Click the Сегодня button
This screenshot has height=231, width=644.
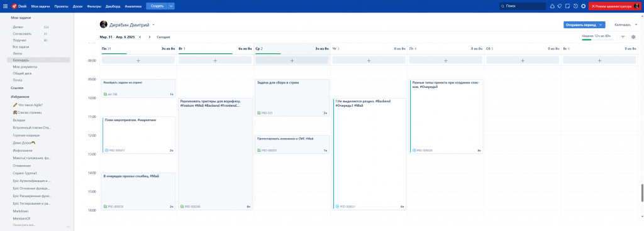tap(164, 37)
